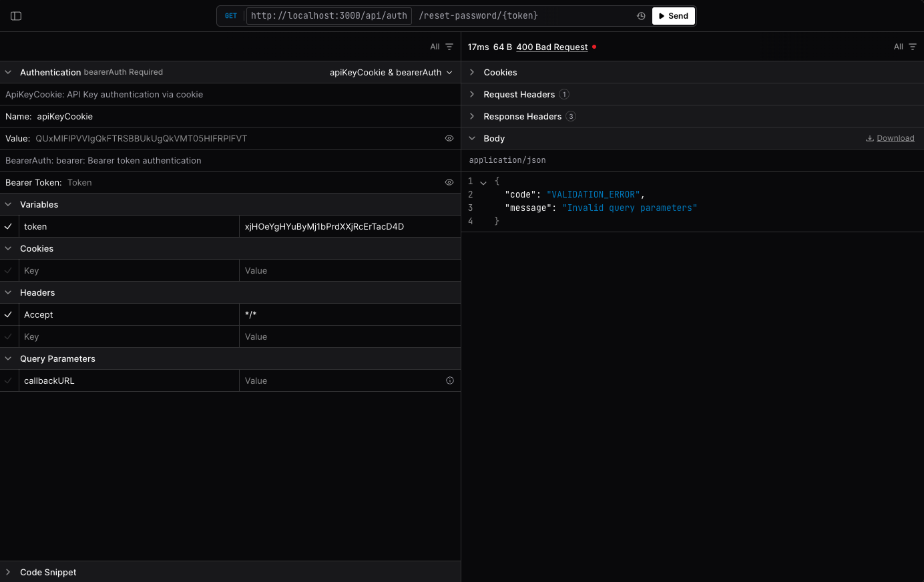
Task: Toggle the empty header row checkbox
Action: coord(9,336)
